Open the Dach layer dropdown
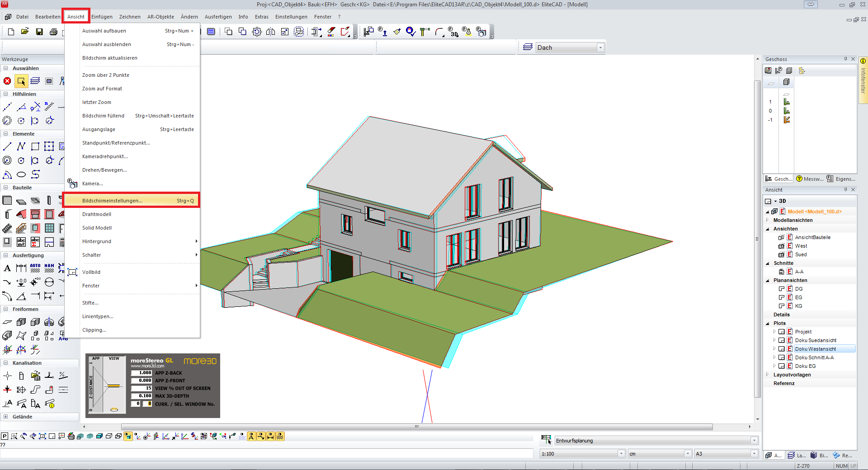 (600, 47)
